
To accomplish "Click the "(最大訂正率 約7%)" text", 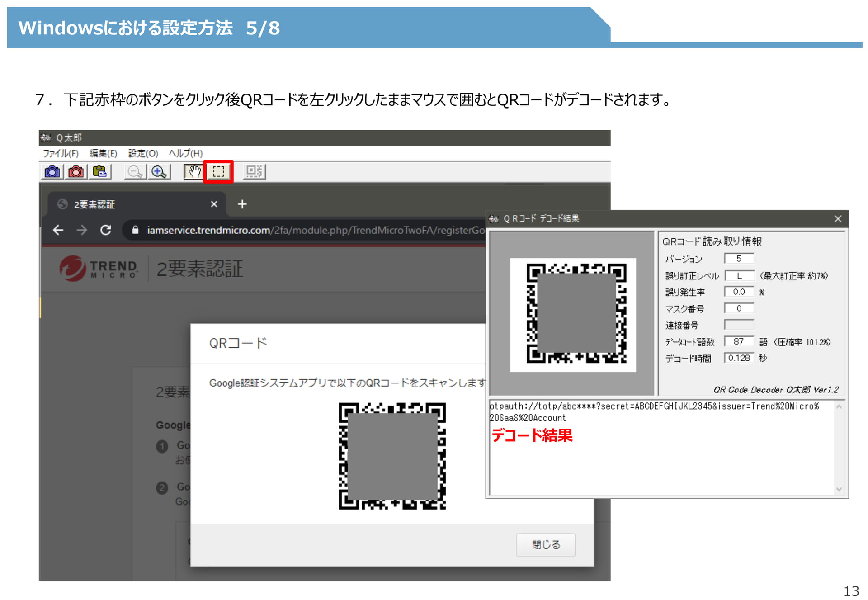I will [793, 276].
